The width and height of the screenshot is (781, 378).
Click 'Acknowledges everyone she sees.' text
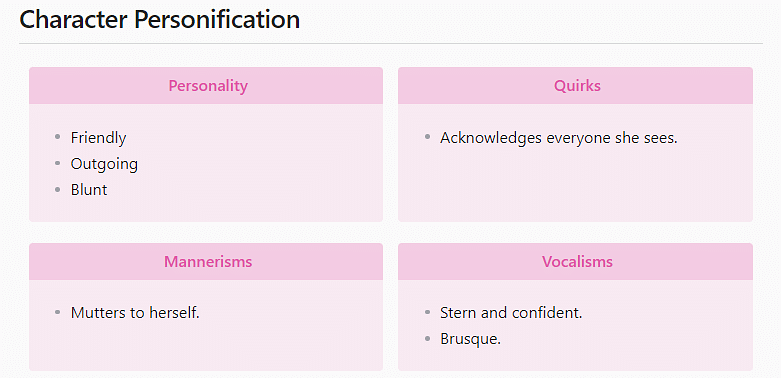coord(559,137)
